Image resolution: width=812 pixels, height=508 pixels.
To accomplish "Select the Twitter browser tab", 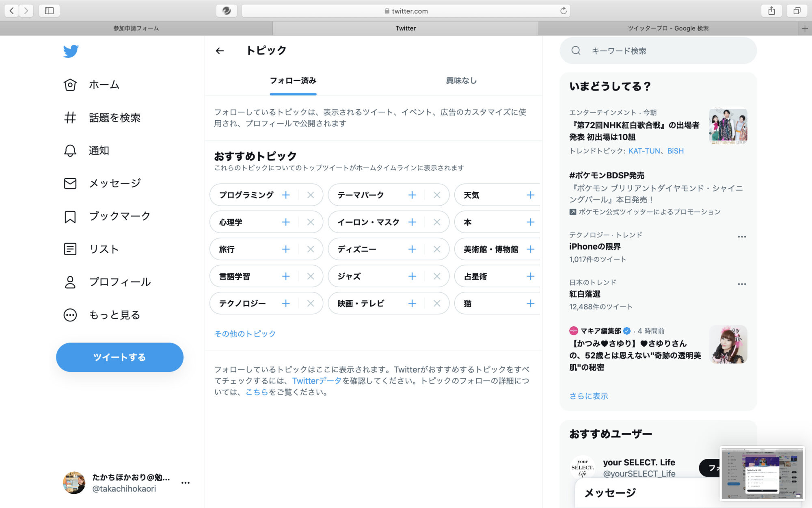I will click(406, 28).
